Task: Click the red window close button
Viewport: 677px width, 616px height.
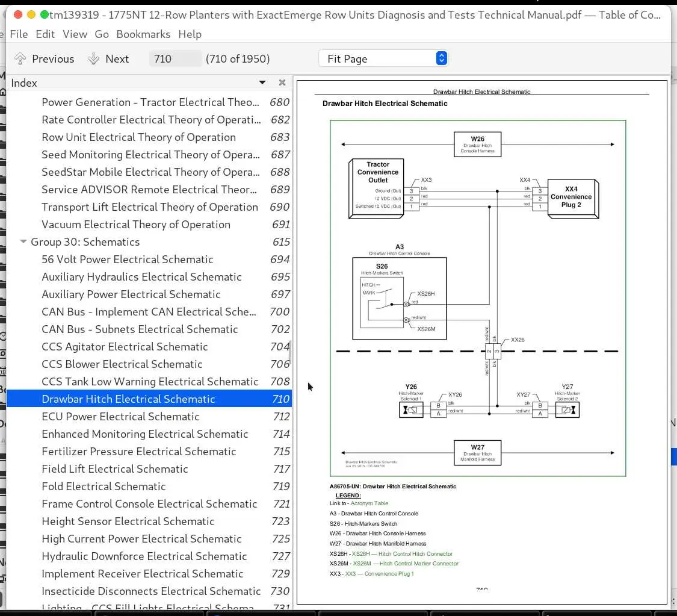Action: [x=18, y=14]
